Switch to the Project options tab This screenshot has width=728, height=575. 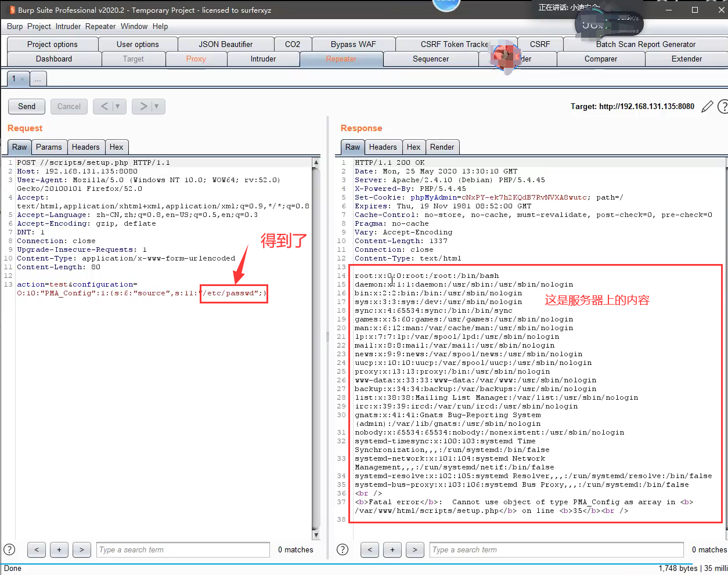point(52,44)
